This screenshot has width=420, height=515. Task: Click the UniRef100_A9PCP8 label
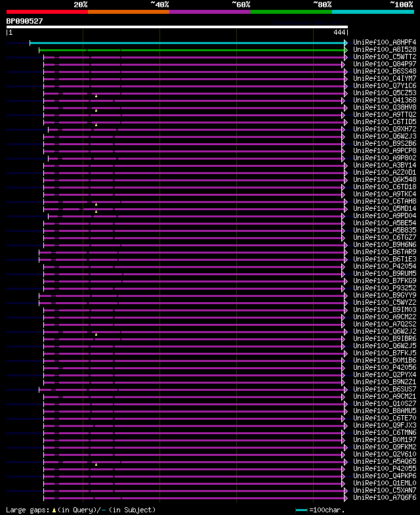[x=385, y=151]
